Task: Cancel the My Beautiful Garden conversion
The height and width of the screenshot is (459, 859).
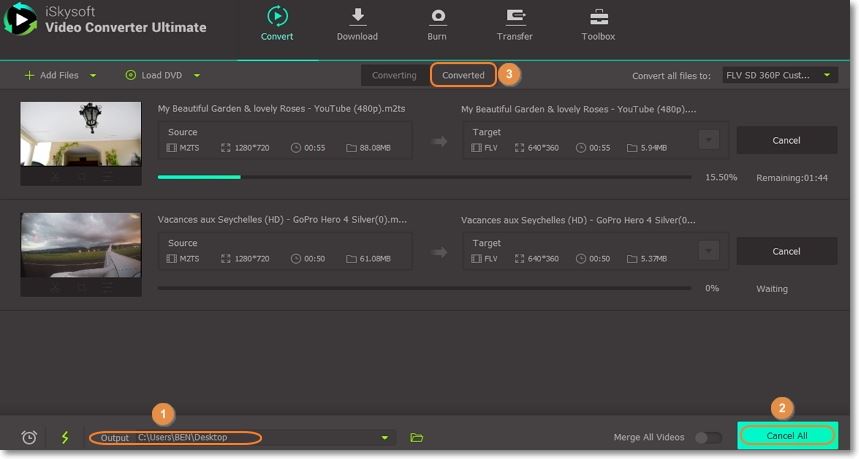Action: tap(786, 140)
